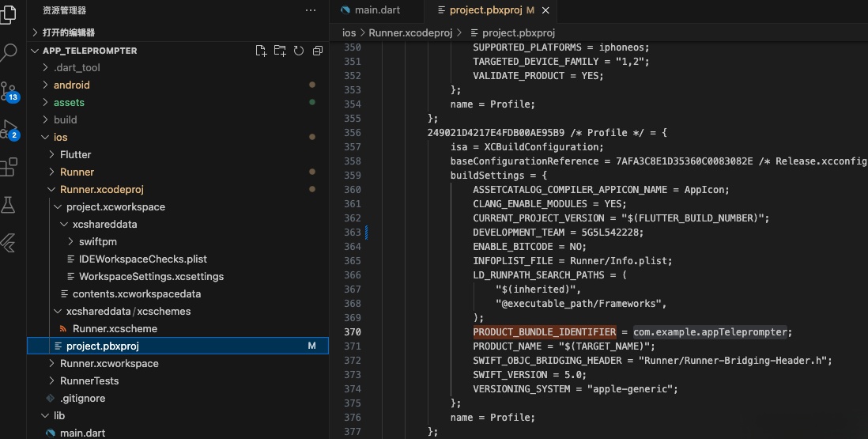Click Runner.xcodeproj in the breadcrumb
The height and width of the screenshot is (439, 868).
pyautogui.click(x=410, y=33)
